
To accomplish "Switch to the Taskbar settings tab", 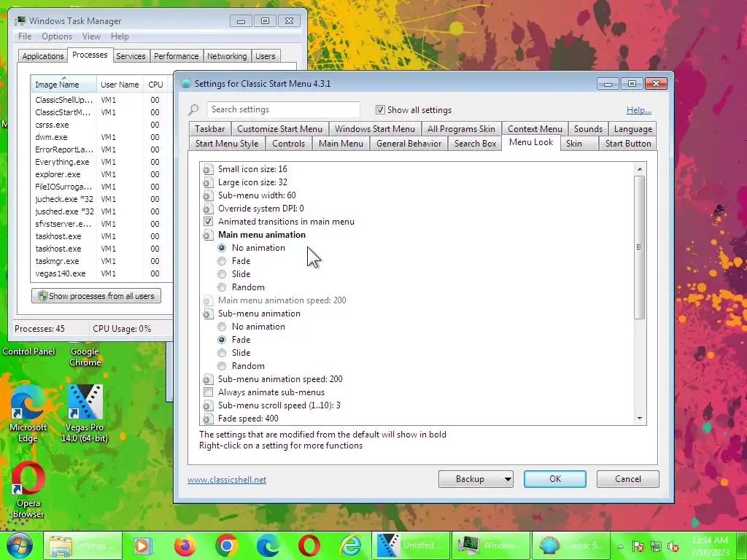I will click(x=209, y=129).
